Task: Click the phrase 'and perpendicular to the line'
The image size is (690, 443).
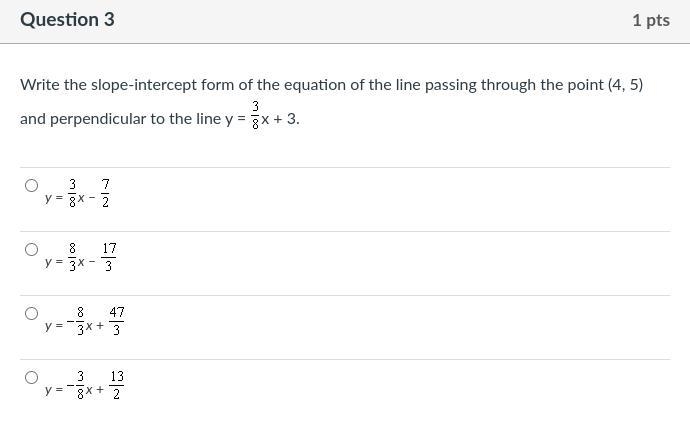Action: click(121, 119)
